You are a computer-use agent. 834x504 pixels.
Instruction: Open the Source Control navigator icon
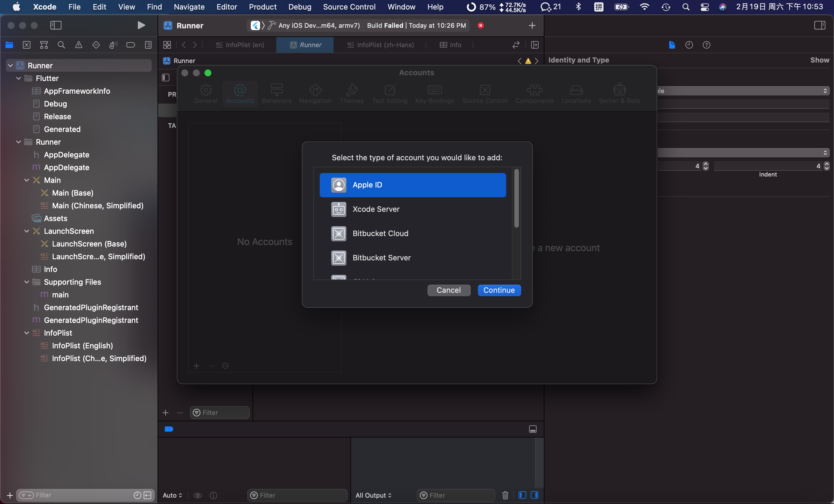26,45
